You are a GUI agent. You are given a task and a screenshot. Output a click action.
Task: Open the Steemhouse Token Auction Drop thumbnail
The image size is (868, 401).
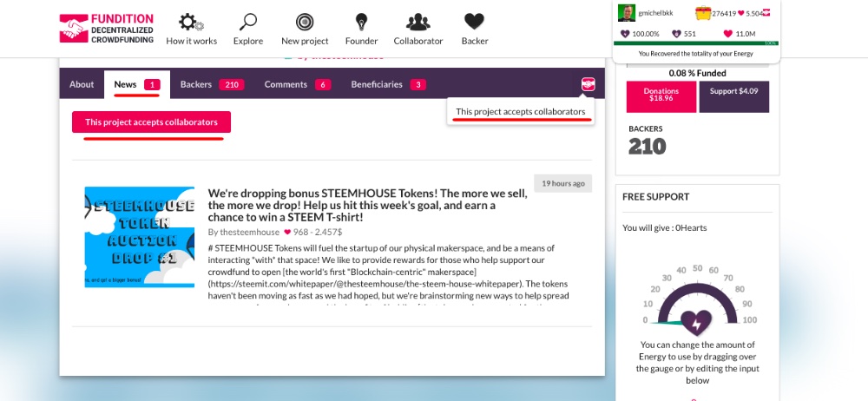(140, 236)
